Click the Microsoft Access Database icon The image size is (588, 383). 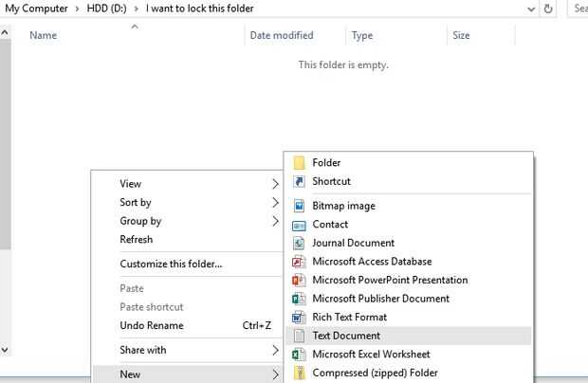[x=299, y=262]
